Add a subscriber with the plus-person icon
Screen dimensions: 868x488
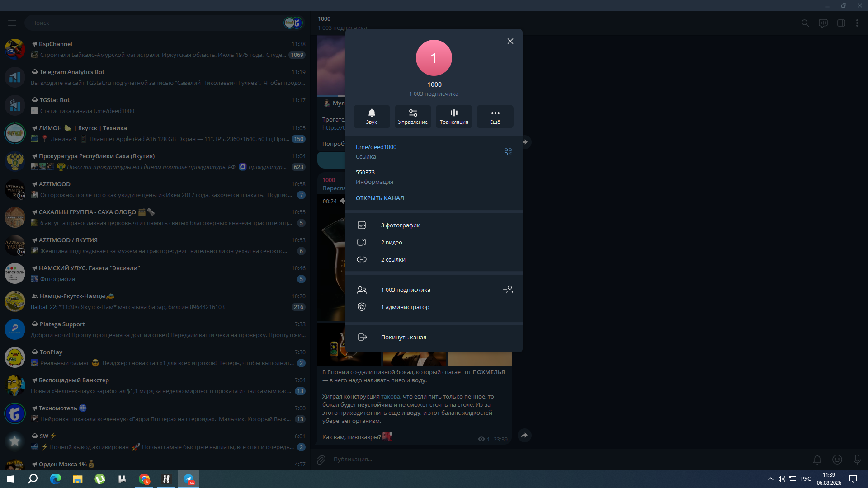coord(508,290)
